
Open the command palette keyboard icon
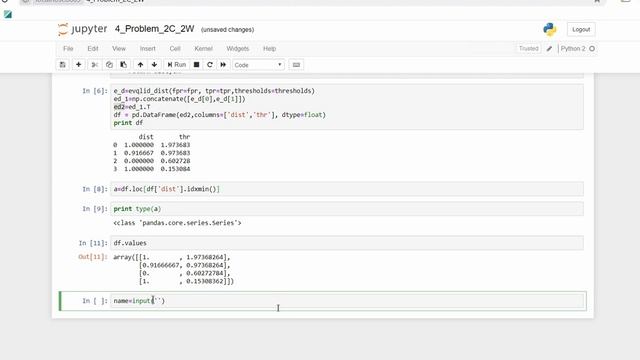(296, 65)
